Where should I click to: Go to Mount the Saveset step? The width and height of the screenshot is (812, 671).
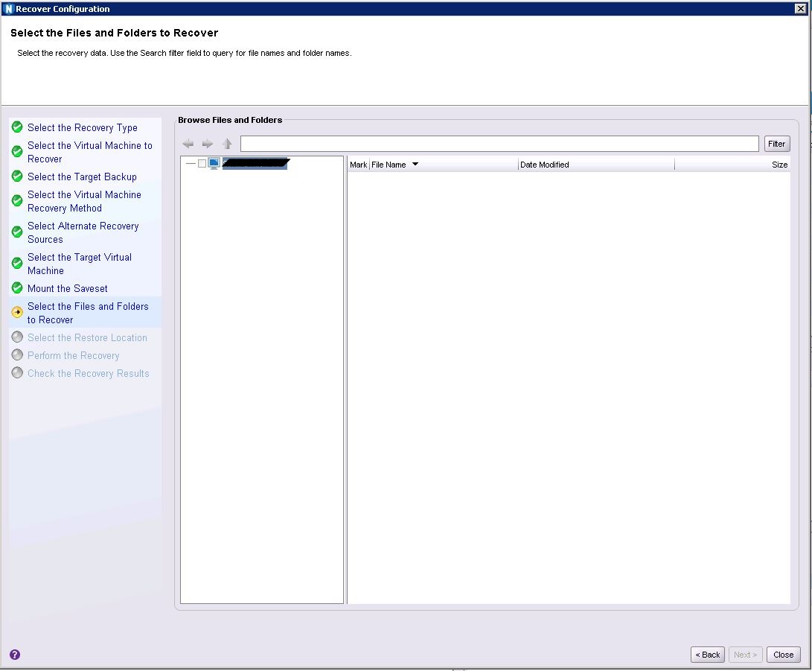(67, 288)
